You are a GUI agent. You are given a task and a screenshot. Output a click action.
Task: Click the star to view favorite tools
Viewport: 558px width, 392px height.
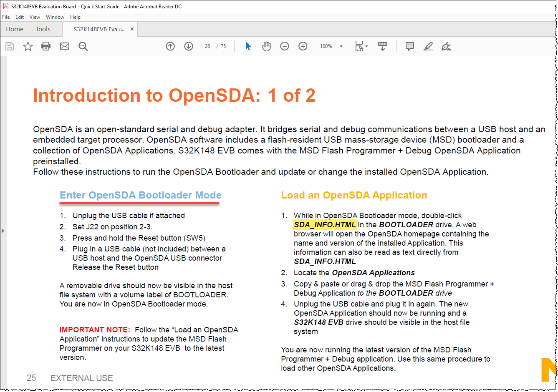click(x=28, y=46)
